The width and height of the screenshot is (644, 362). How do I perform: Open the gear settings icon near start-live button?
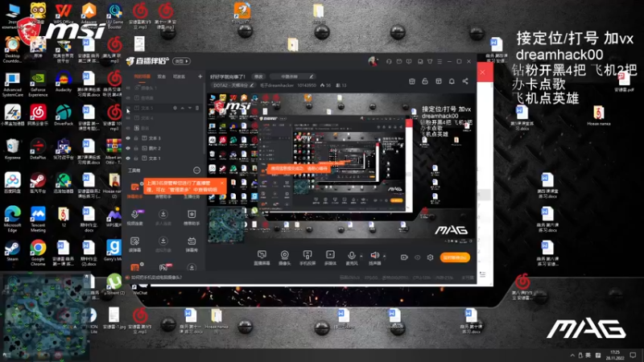[430, 257]
